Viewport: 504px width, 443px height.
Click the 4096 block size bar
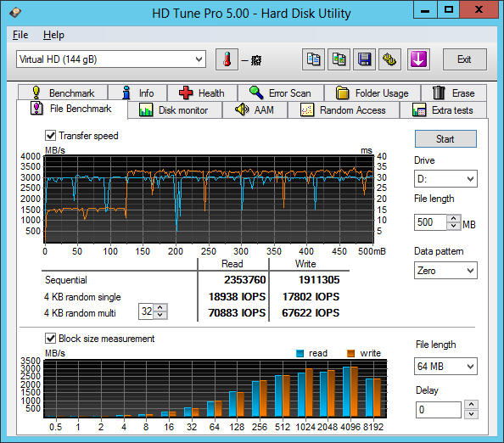click(350, 391)
